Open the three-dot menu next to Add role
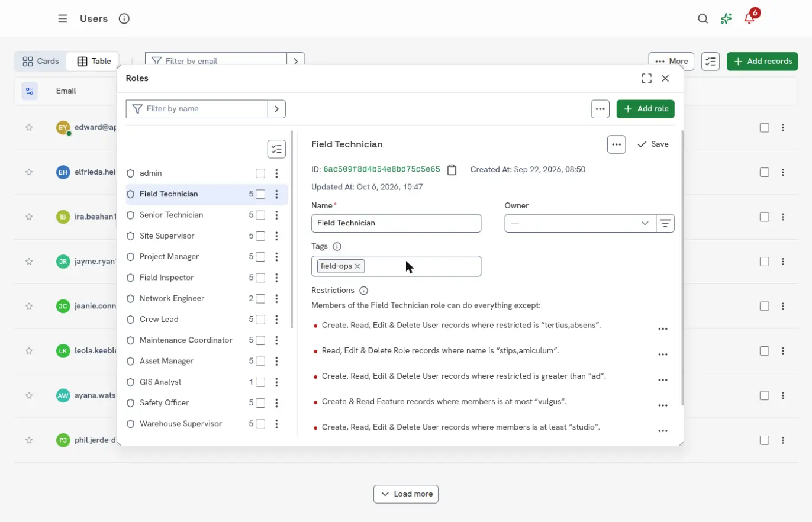Image resolution: width=812 pixels, height=522 pixels. click(x=600, y=109)
